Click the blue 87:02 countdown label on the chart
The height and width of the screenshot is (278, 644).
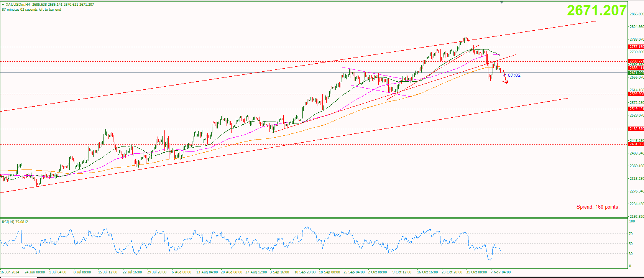514,76
